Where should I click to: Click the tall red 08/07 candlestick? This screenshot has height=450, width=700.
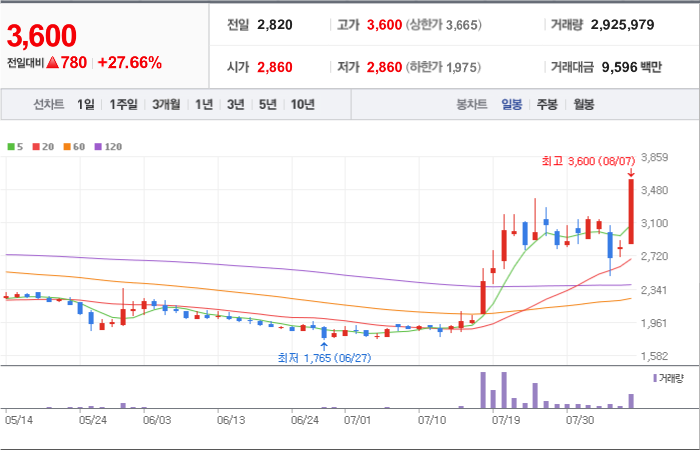click(631, 212)
